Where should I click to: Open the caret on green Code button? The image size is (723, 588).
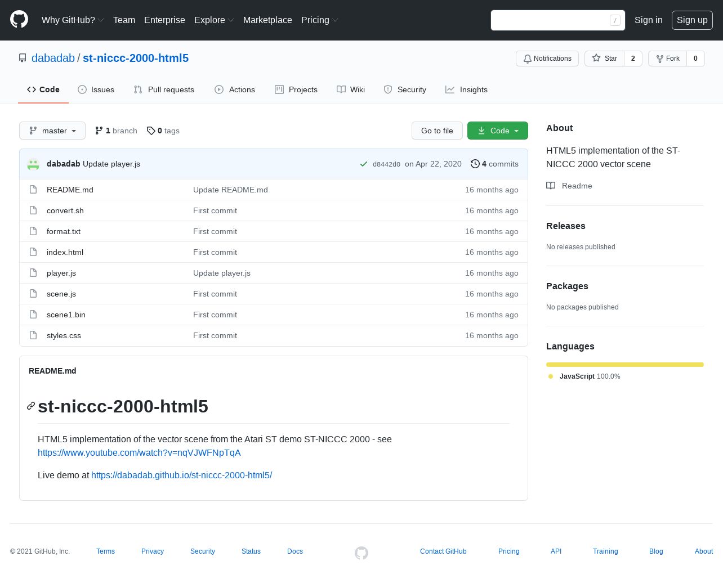tap(516, 131)
